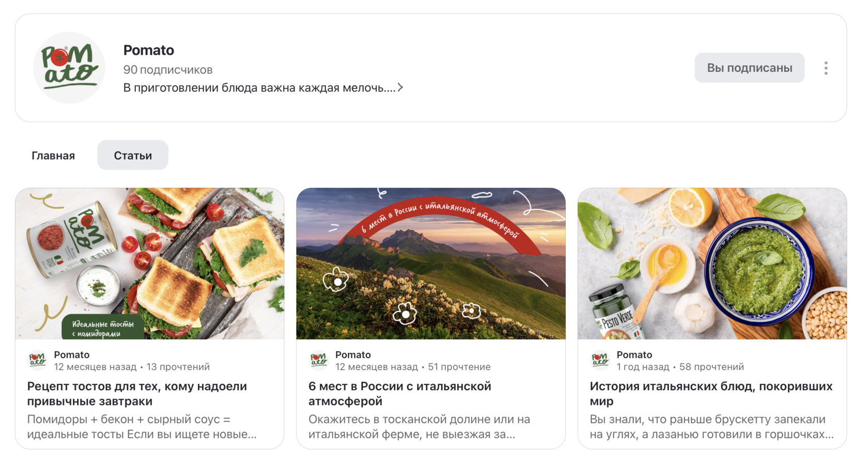This screenshot has height=458, width=868.
Task: Open article Рецепт тостов для тех, кому надоели
Action: coord(137,393)
